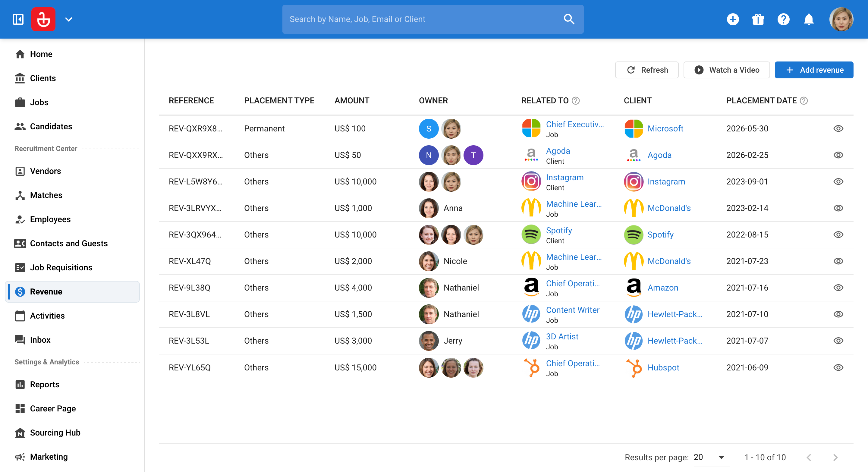Open the Hubspot client link
Viewport: 868px width, 472px height.
point(663,367)
